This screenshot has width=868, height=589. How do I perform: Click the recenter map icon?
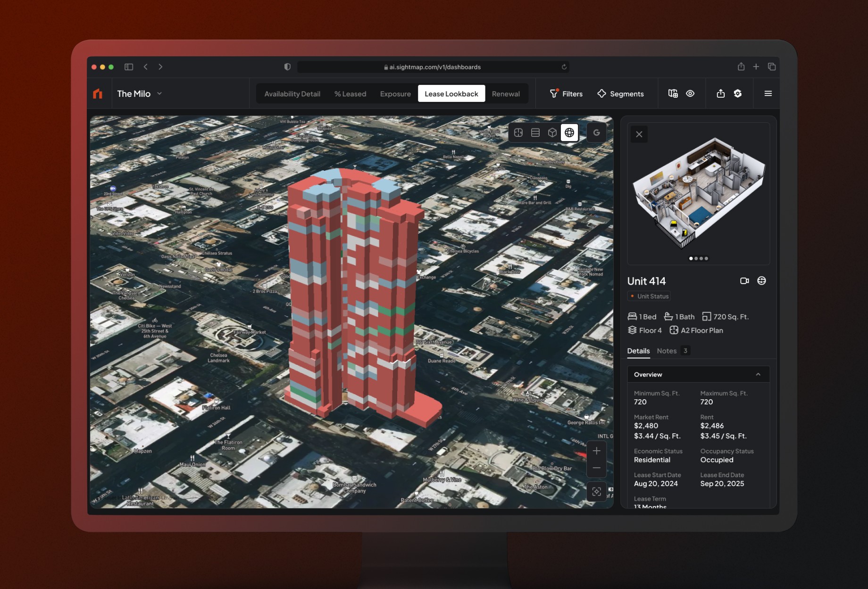(597, 492)
